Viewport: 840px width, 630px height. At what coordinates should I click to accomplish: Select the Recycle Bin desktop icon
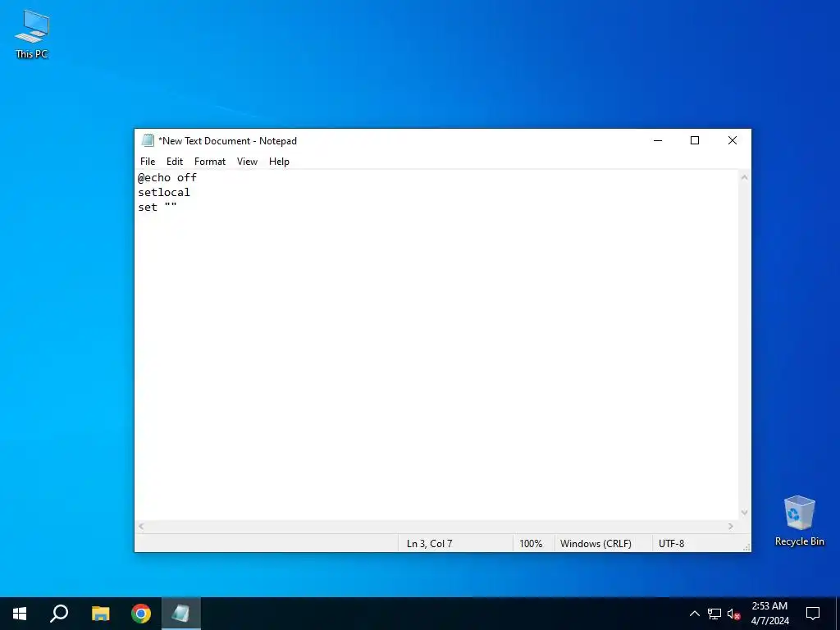[x=799, y=521]
